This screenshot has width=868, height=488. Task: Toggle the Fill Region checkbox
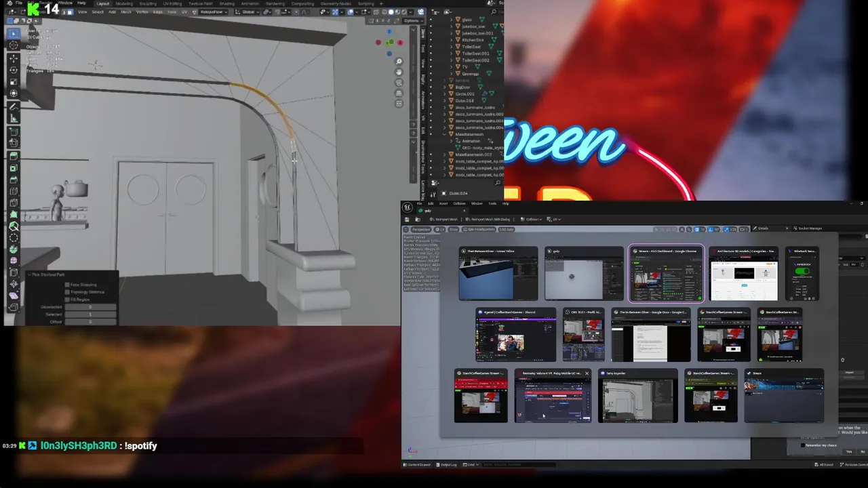coord(68,300)
